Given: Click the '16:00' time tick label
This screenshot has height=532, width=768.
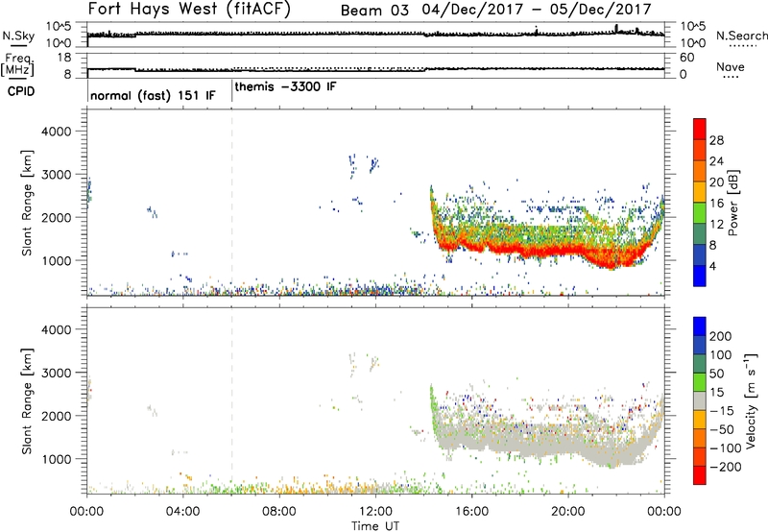Looking at the screenshot, I should 472,512.
